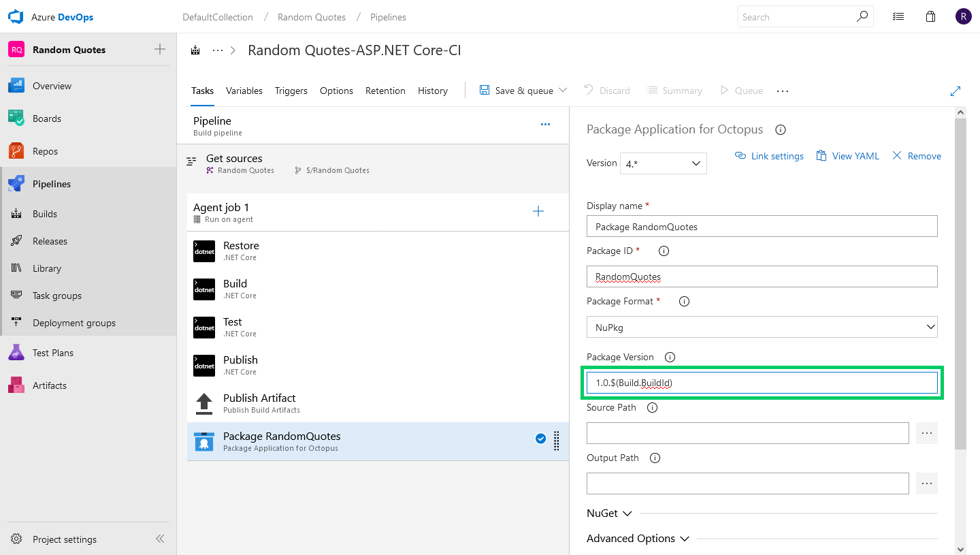Open the user profile avatar R
This screenshot has width=980, height=555.
coord(963,17)
